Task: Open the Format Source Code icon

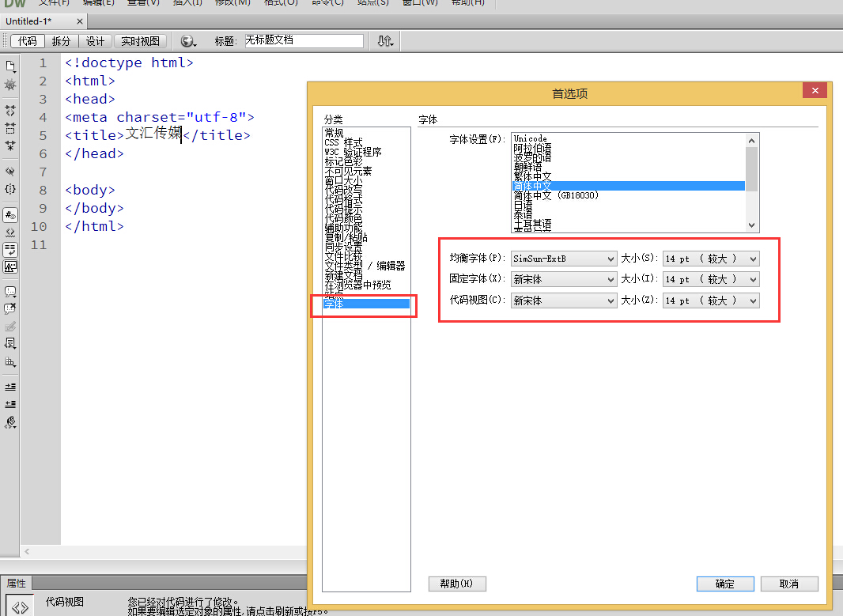Action: pyautogui.click(x=10, y=422)
